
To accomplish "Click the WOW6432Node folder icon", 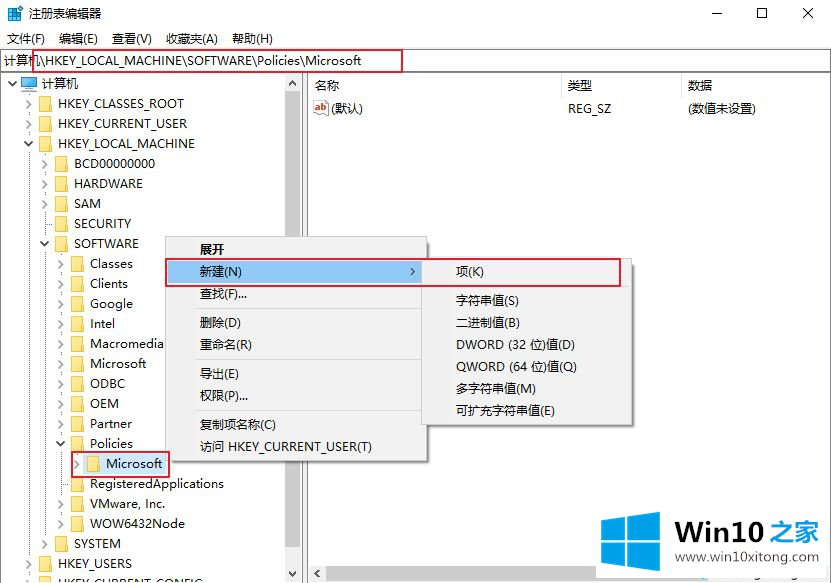I will 78,524.
